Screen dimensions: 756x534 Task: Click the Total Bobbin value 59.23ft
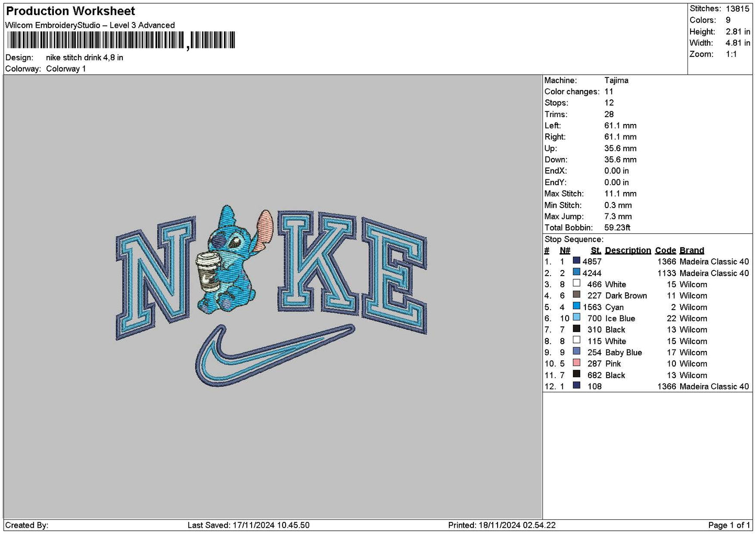tap(617, 228)
